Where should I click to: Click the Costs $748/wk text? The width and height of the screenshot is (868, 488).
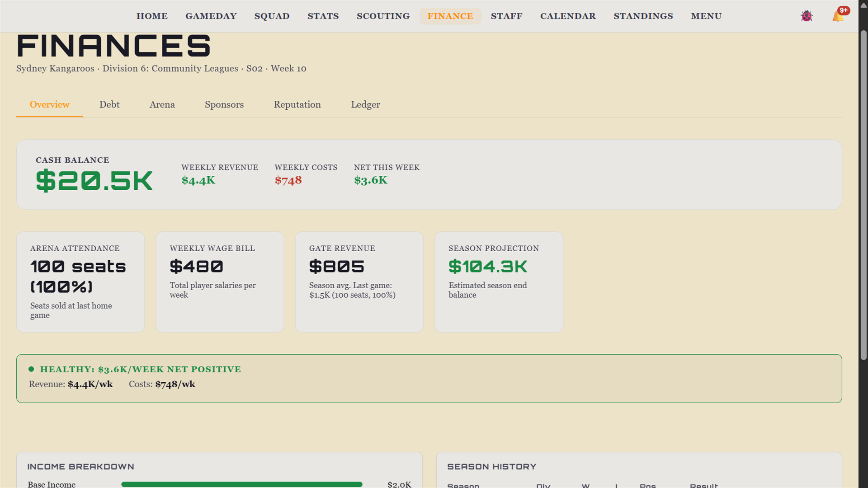tap(162, 385)
